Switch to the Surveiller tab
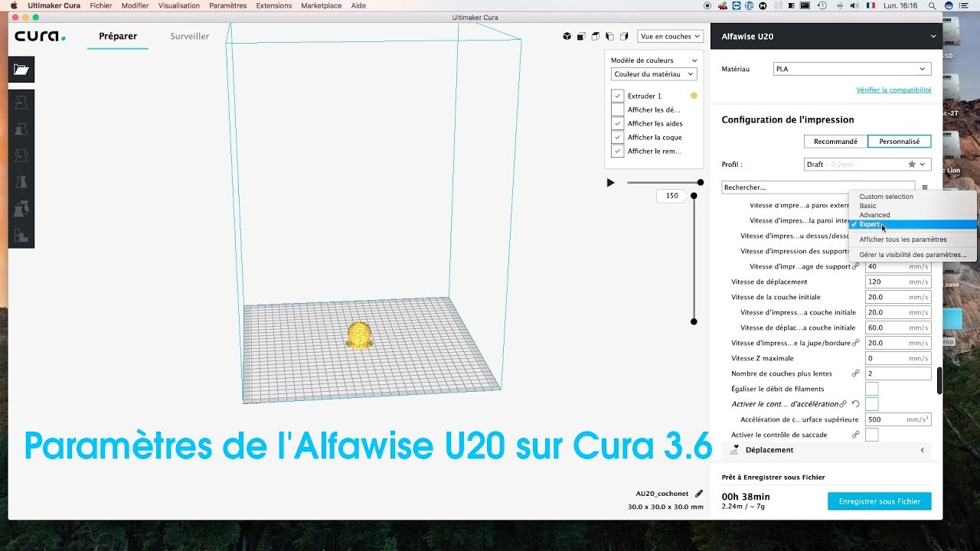 point(190,36)
